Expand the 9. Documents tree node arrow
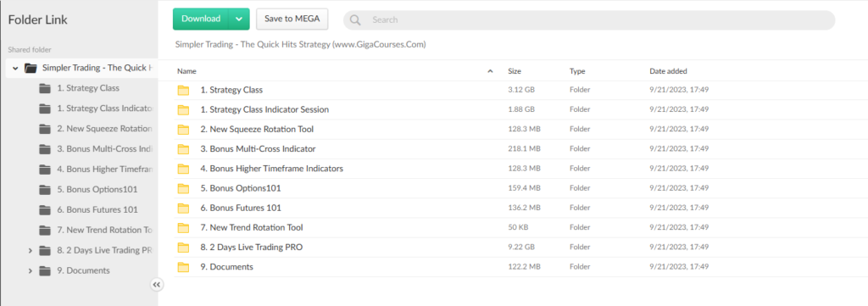 31,270
